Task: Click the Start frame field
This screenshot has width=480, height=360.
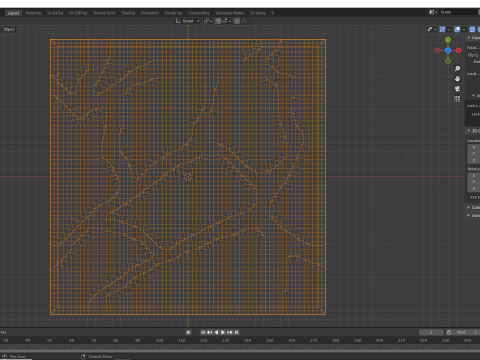Action: tap(467, 332)
